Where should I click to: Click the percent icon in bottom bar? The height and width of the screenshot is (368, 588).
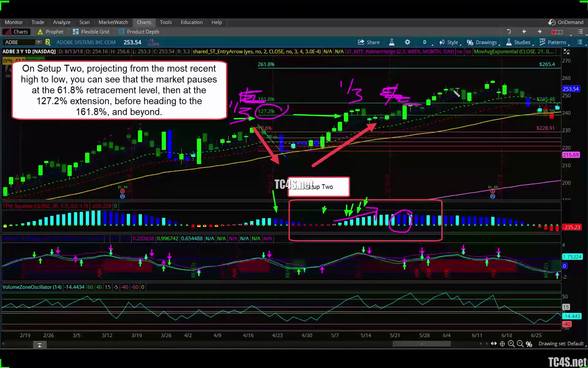[529, 344]
